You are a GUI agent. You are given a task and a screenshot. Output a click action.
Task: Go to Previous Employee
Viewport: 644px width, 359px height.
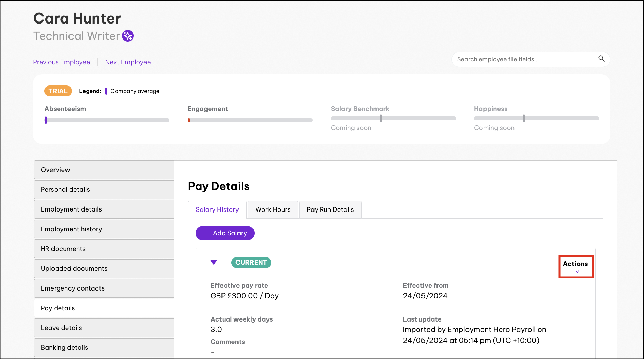coord(62,62)
